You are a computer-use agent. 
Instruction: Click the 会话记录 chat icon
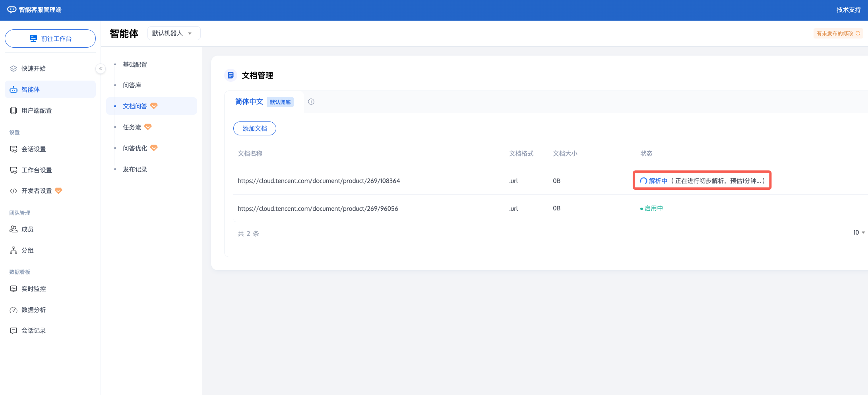(14, 331)
